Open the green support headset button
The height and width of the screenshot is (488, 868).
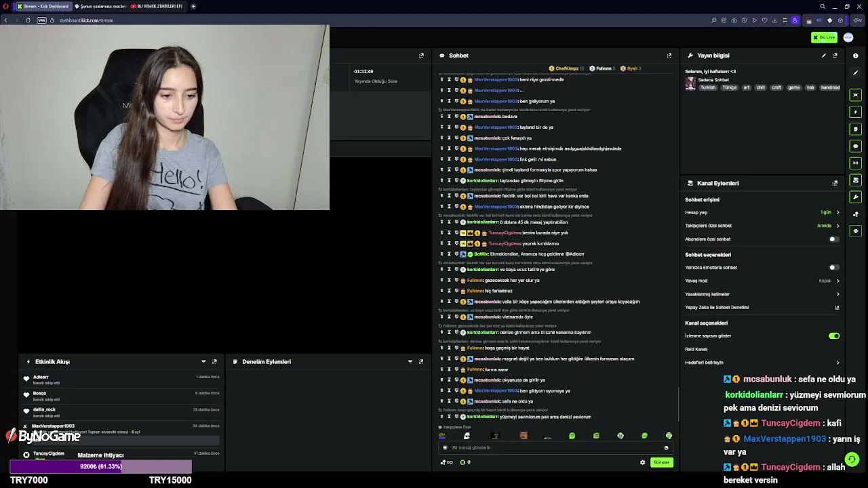[852, 459]
